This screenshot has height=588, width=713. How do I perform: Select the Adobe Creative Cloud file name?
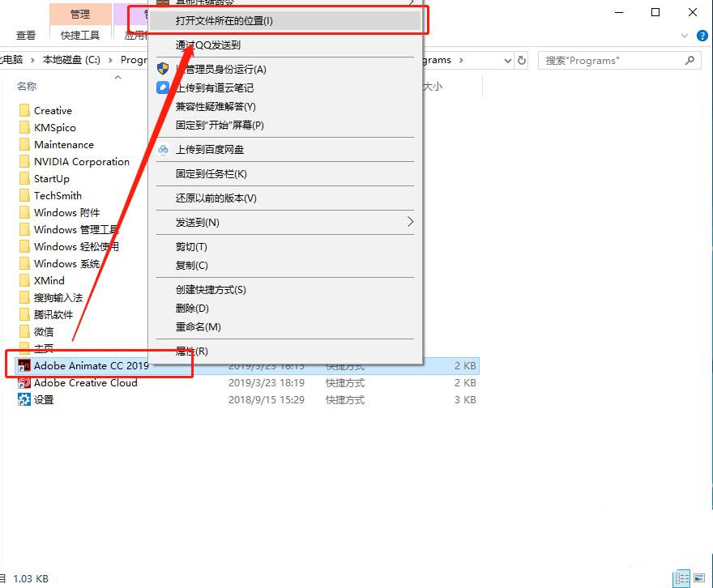[86, 382]
